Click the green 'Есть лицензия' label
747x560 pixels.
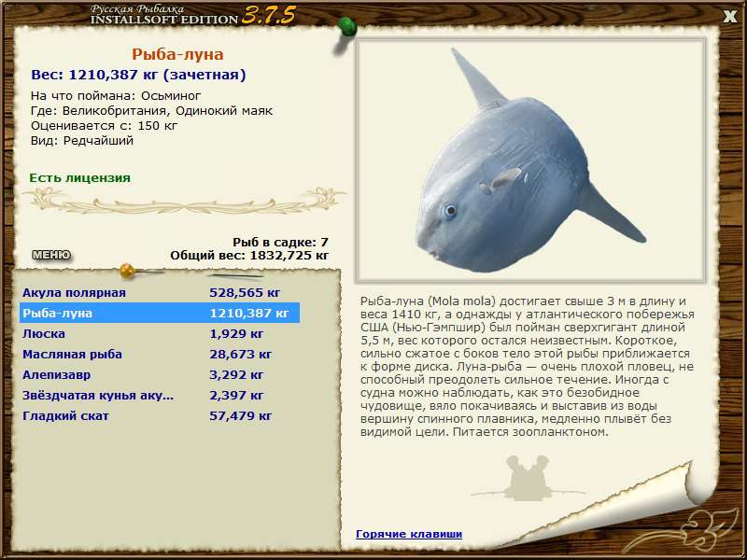pyautogui.click(x=80, y=177)
